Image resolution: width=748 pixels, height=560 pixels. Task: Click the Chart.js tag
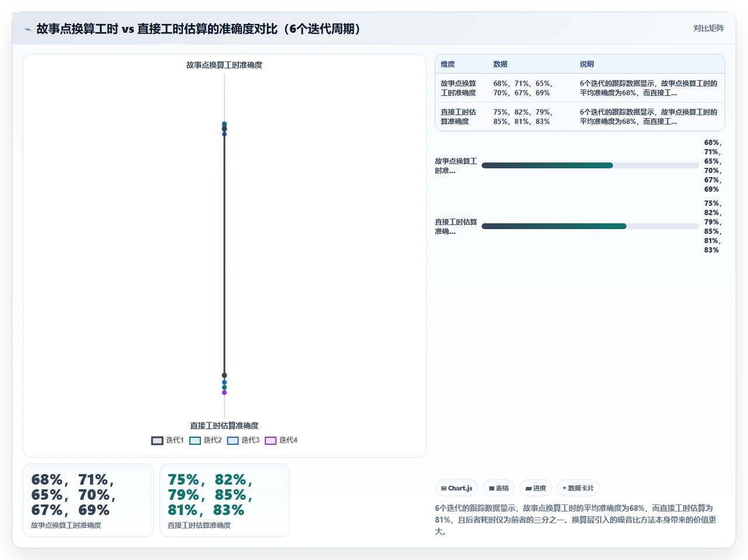[456, 488]
